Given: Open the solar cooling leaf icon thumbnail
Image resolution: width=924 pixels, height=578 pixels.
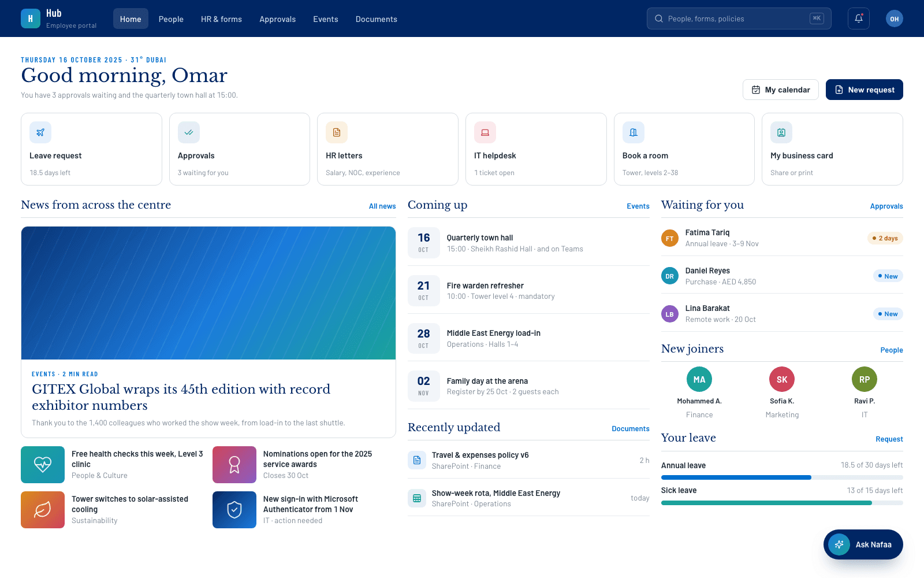Looking at the screenshot, I should click(43, 510).
